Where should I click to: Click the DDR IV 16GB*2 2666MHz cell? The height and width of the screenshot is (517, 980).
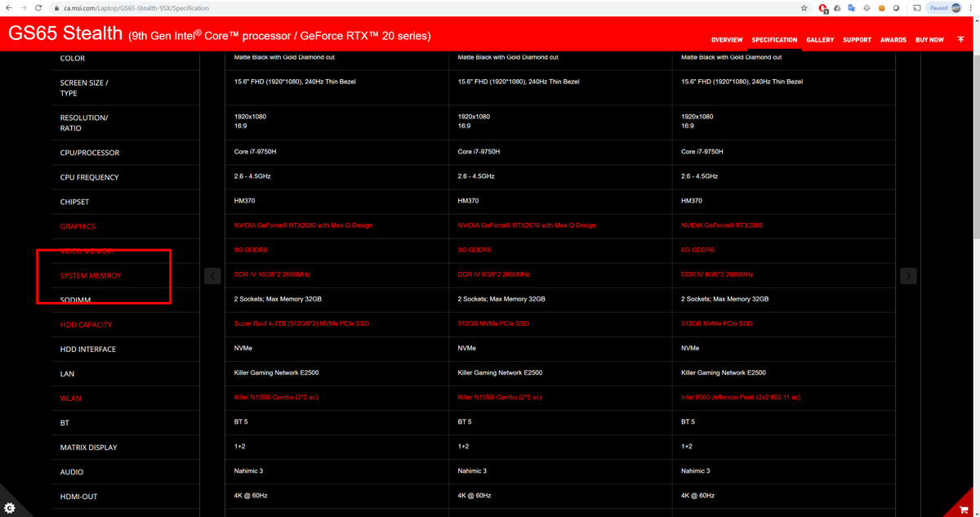point(272,274)
